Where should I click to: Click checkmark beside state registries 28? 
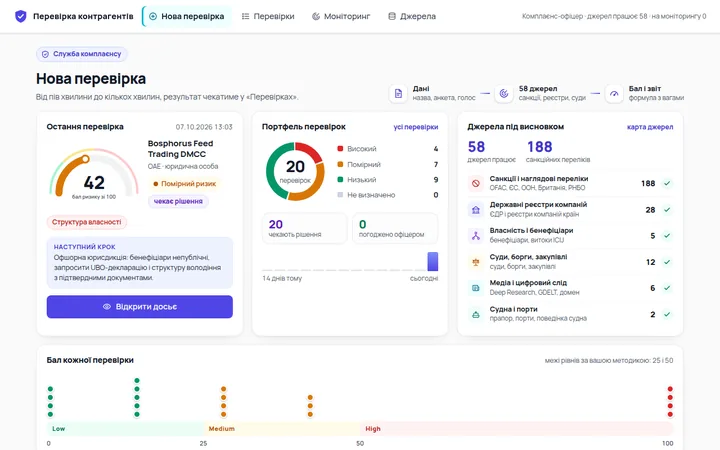coord(667,209)
